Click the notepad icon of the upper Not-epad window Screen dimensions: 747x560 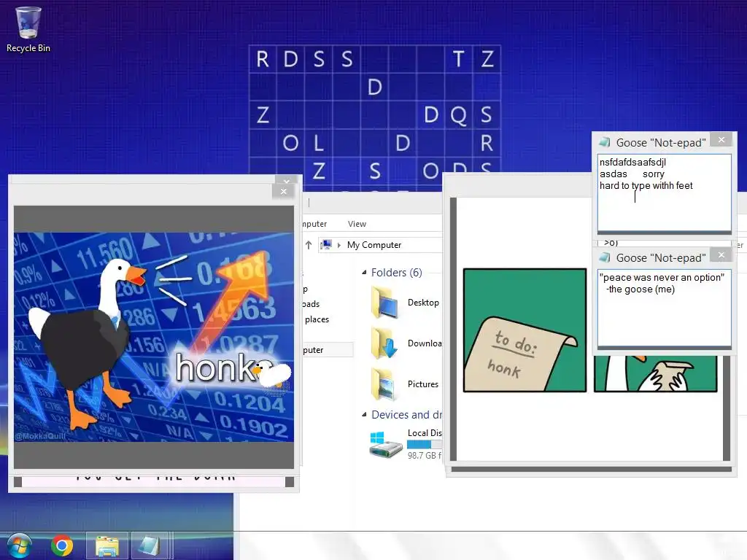click(x=605, y=142)
